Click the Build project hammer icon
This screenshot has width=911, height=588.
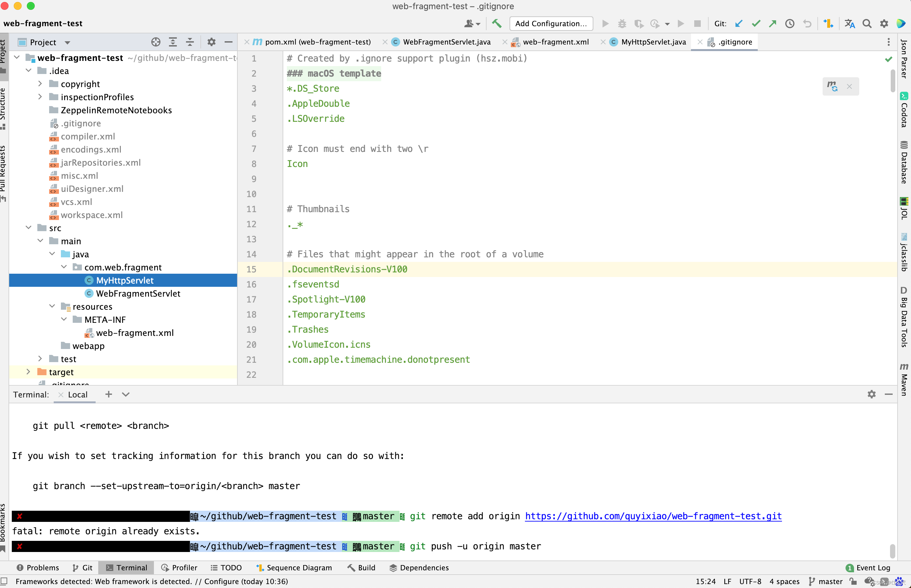pos(496,24)
